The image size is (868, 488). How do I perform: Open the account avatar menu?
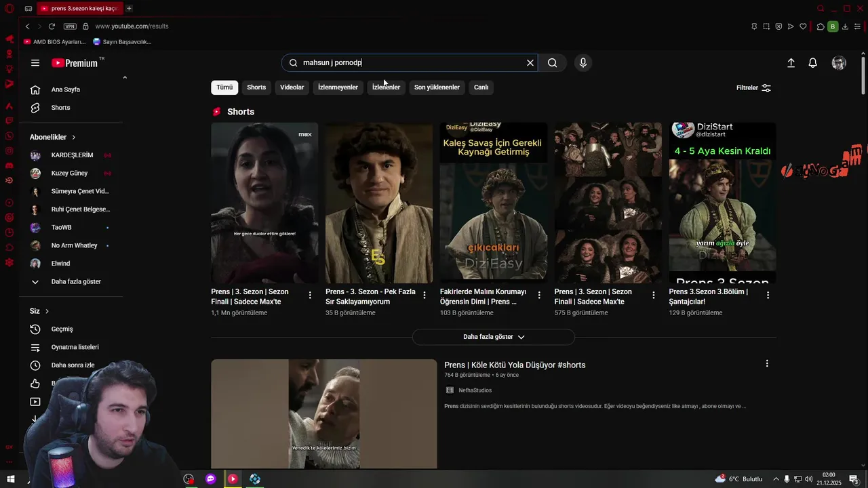pyautogui.click(x=839, y=63)
